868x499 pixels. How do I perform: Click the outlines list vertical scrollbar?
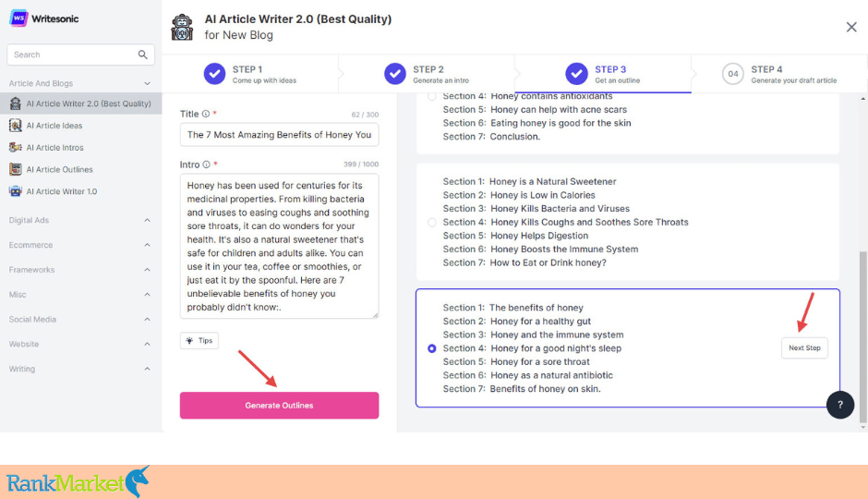pyautogui.click(x=863, y=336)
